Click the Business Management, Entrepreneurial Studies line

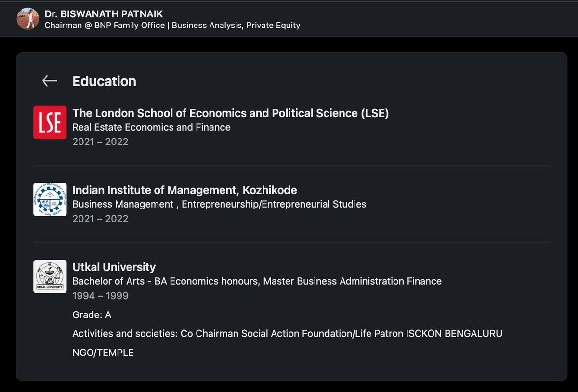220,204
